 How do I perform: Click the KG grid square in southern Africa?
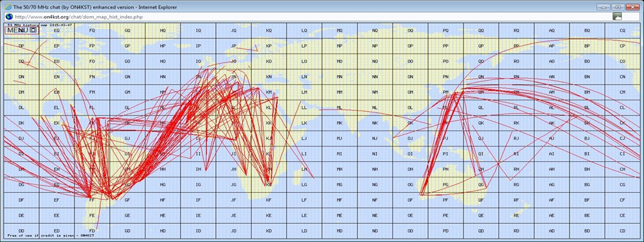point(268,185)
